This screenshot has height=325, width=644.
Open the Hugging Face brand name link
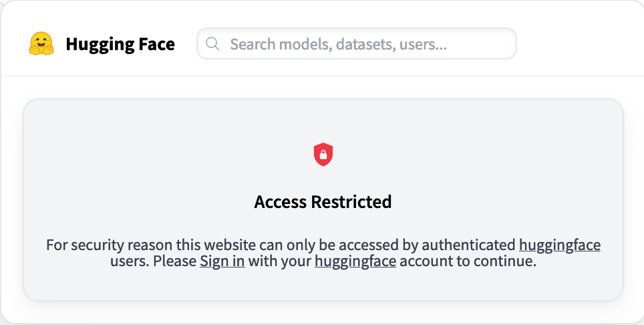(x=120, y=45)
